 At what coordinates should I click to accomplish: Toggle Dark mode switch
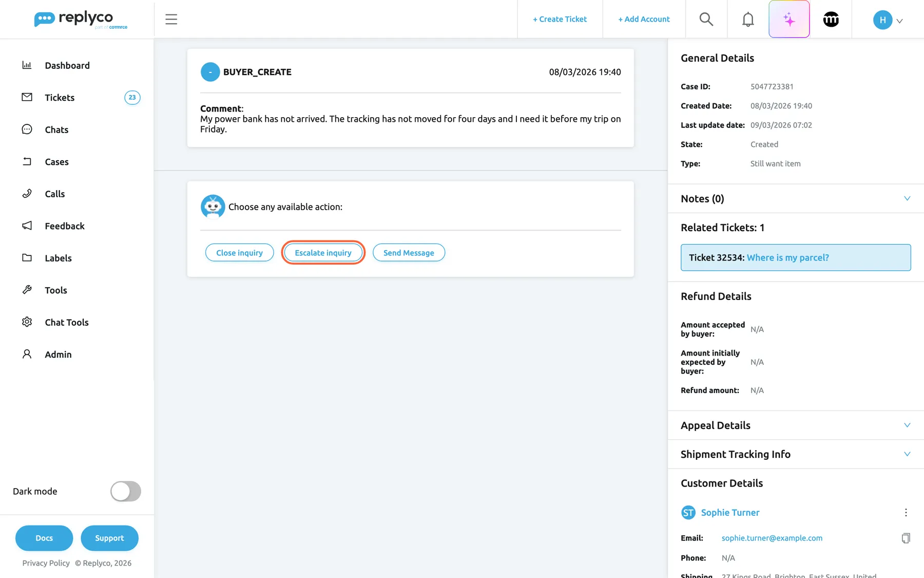click(126, 491)
